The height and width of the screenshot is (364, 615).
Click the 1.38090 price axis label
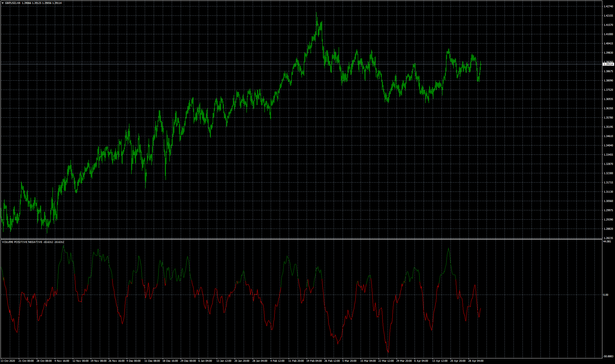(609, 81)
